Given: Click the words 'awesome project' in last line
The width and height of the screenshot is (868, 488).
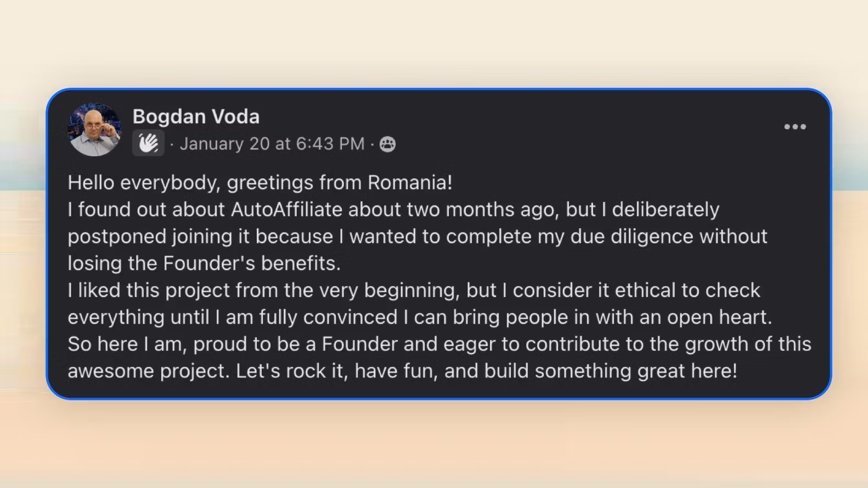Looking at the screenshot, I should coord(147,371).
